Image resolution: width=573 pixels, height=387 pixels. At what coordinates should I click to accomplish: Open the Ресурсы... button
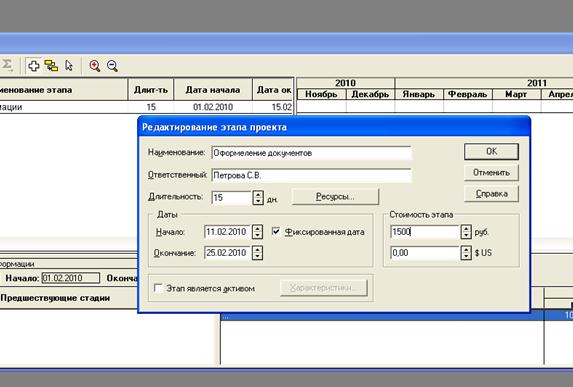click(335, 197)
